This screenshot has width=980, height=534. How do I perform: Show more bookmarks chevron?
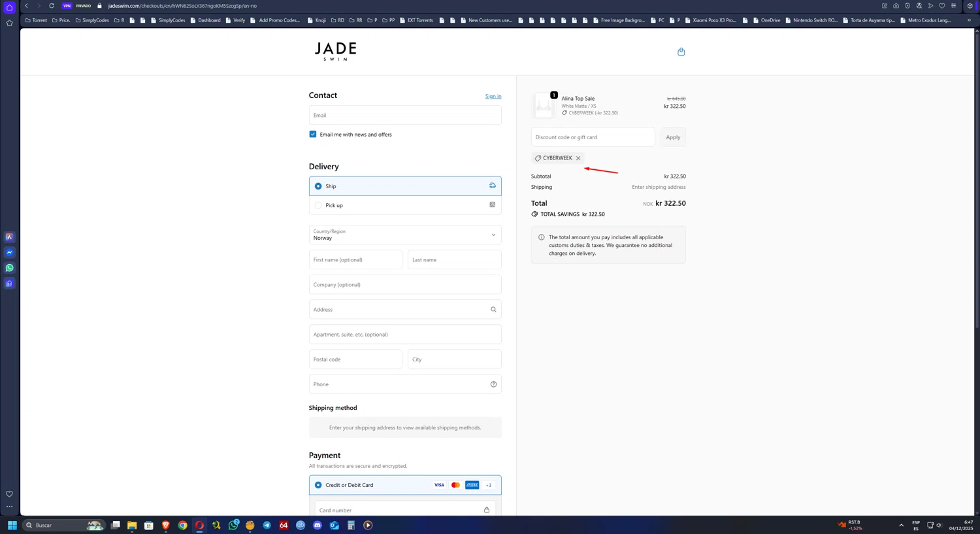coord(969,20)
